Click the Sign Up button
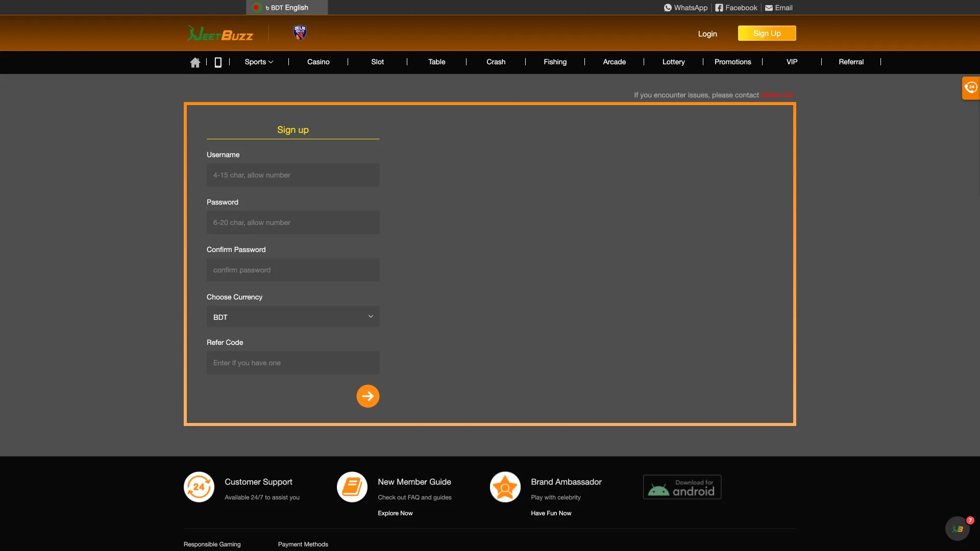 point(767,33)
